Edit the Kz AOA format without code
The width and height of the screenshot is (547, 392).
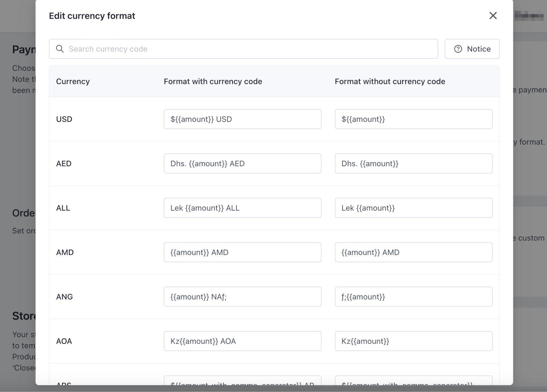coord(413,341)
